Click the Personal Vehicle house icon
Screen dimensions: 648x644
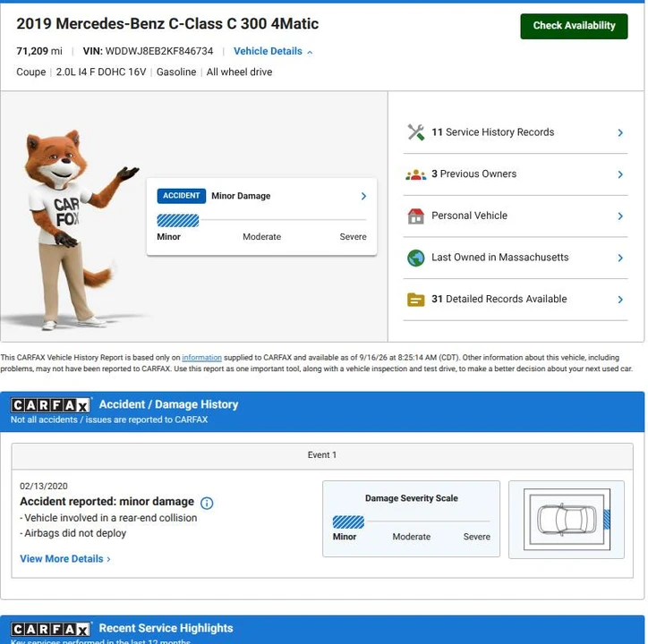(x=416, y=216)
